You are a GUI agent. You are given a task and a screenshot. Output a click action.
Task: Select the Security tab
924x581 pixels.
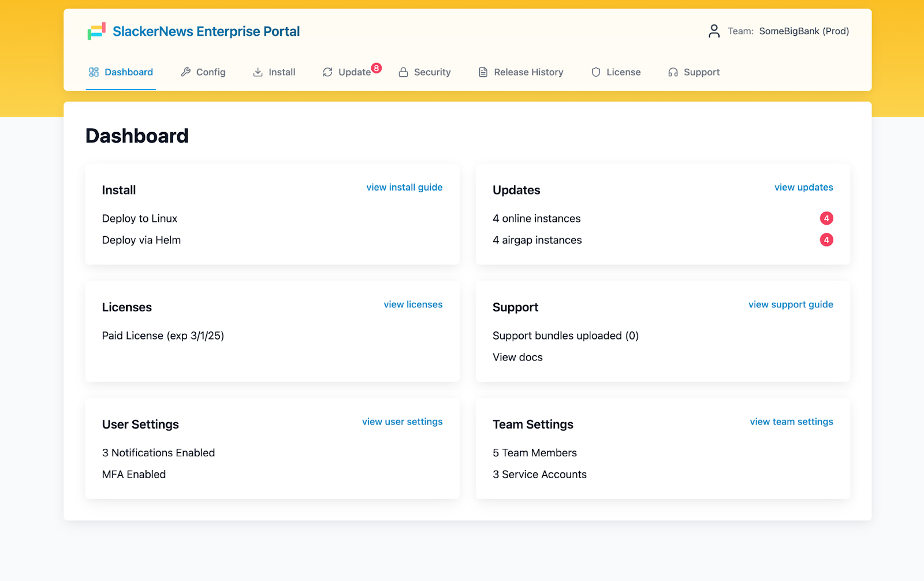424,72
